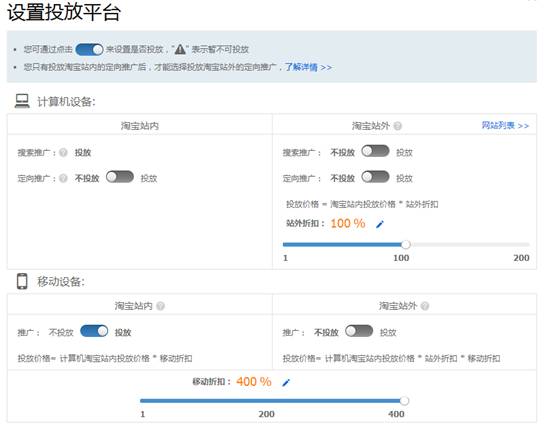Click the warning triangle icon in the tips
554x428 pixels.
180,49
